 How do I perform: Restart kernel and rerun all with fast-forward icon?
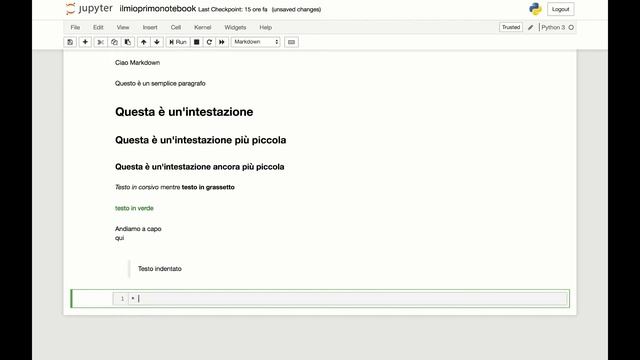tap(222, 42)
